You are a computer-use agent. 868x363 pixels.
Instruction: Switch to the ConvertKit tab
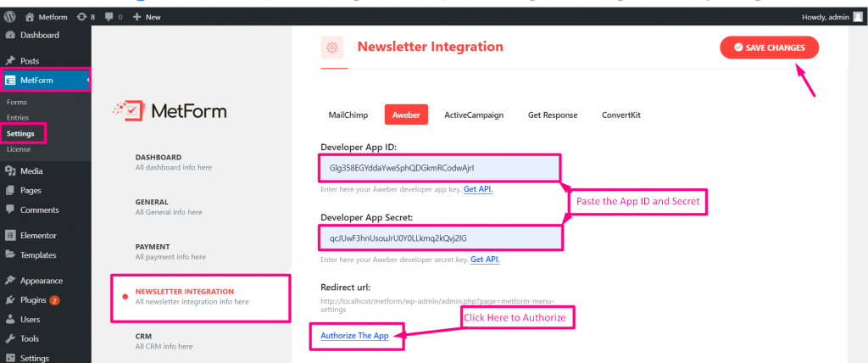[x=621, y=114]
